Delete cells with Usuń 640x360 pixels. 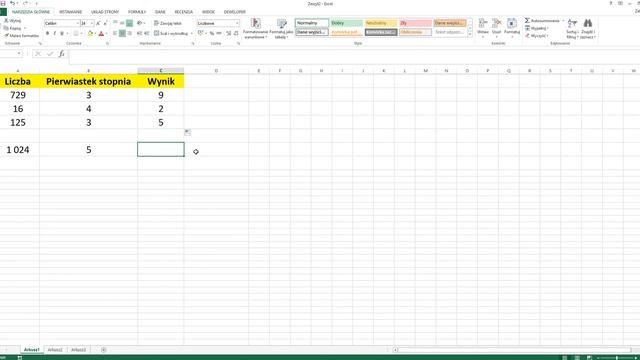[x=496, y=28]
